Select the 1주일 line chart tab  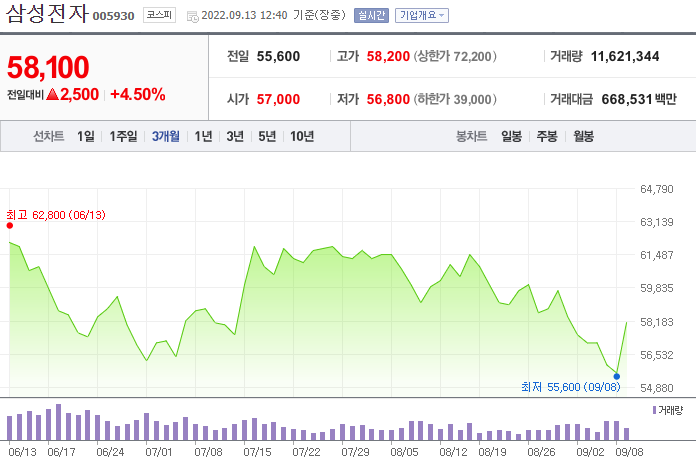click(x=123, y=136)
